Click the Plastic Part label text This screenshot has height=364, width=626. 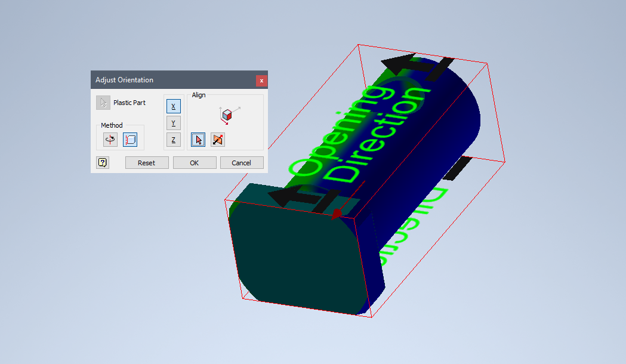pos(129,102)
